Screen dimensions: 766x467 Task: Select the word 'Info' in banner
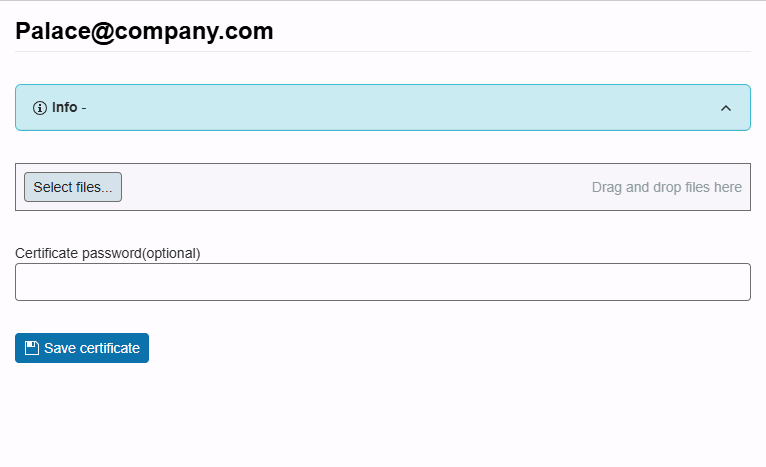(x=64, y=107)
